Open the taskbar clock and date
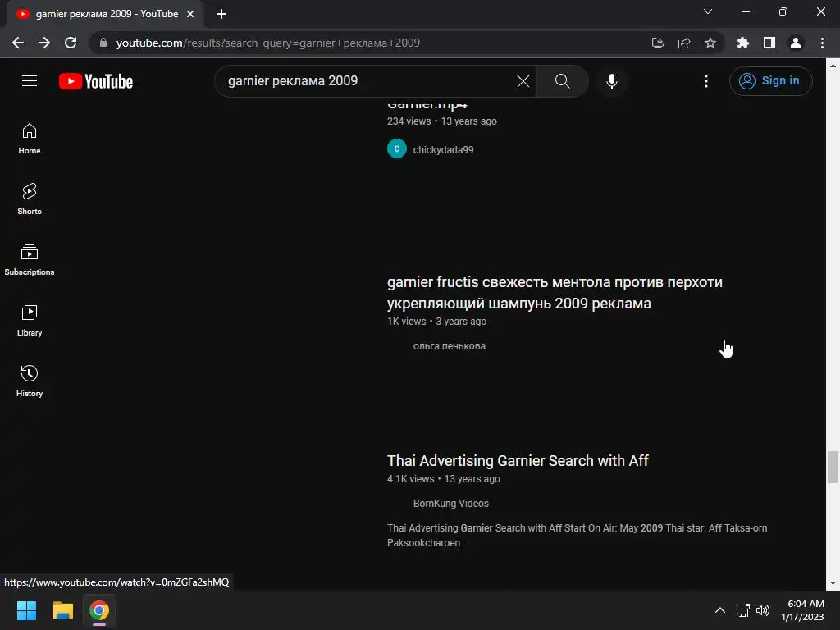The height and width of the screenshot is (630, 840). click(802, 610)
